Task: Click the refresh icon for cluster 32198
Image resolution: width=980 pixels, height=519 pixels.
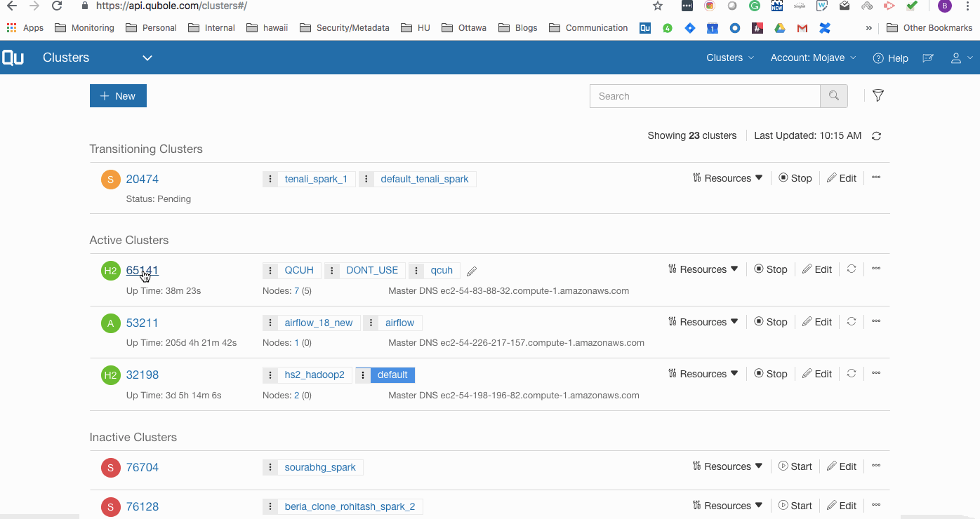Action: coord(852,373)
